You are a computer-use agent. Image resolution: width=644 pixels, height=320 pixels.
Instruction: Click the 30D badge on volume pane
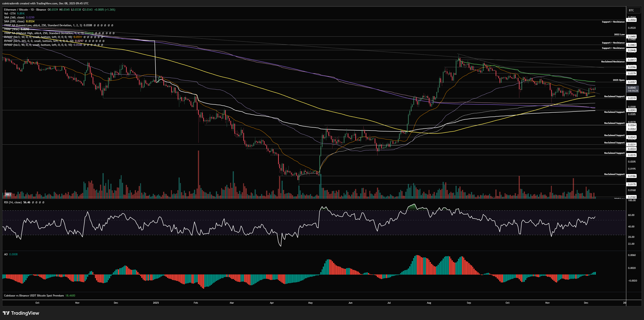[x=8, y=194]
